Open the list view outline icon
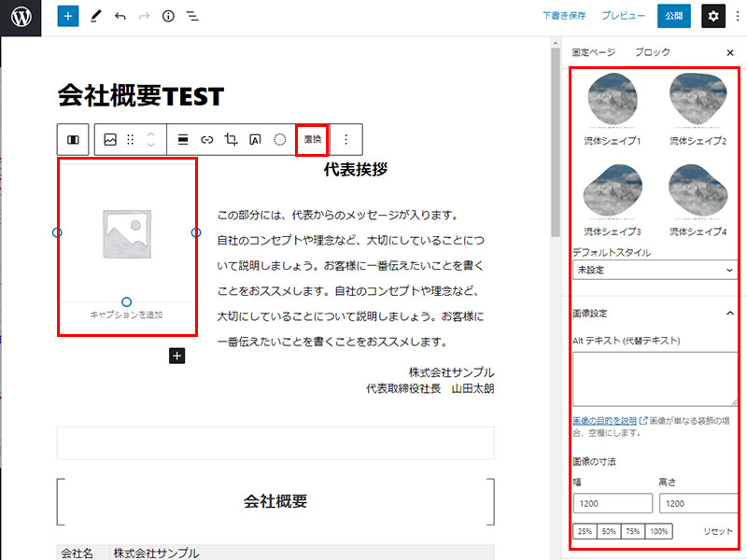The image size is (747, 560). [192, 17]
